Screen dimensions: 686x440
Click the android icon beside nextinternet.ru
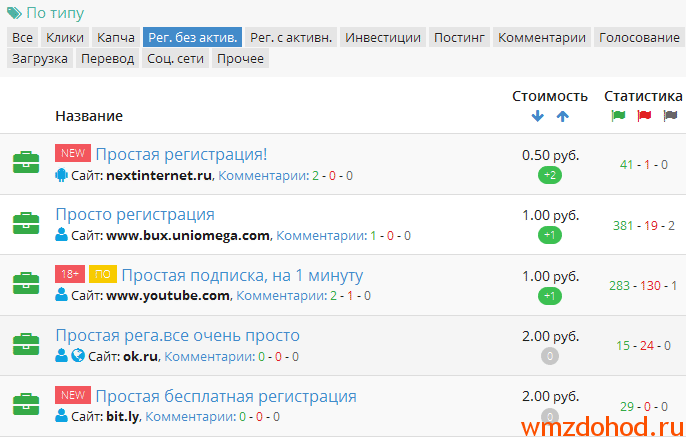[61, 175]
